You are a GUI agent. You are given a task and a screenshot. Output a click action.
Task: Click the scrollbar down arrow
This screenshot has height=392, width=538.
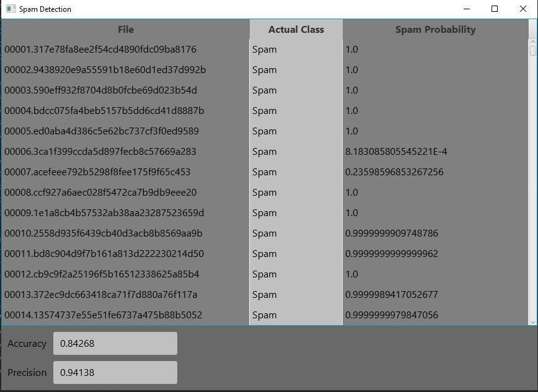tap(533, 322)
